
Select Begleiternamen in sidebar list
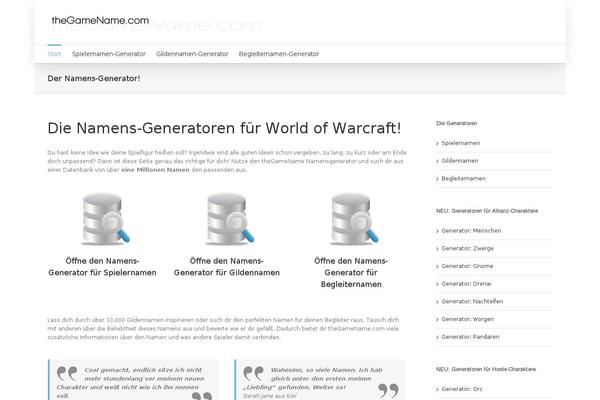463,179
